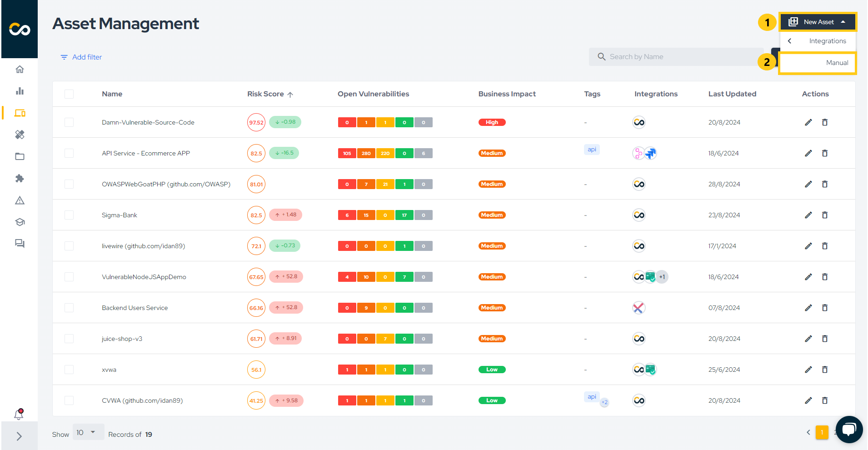Delete the API Service - Ecommerce APP asset

pos(825,153)
